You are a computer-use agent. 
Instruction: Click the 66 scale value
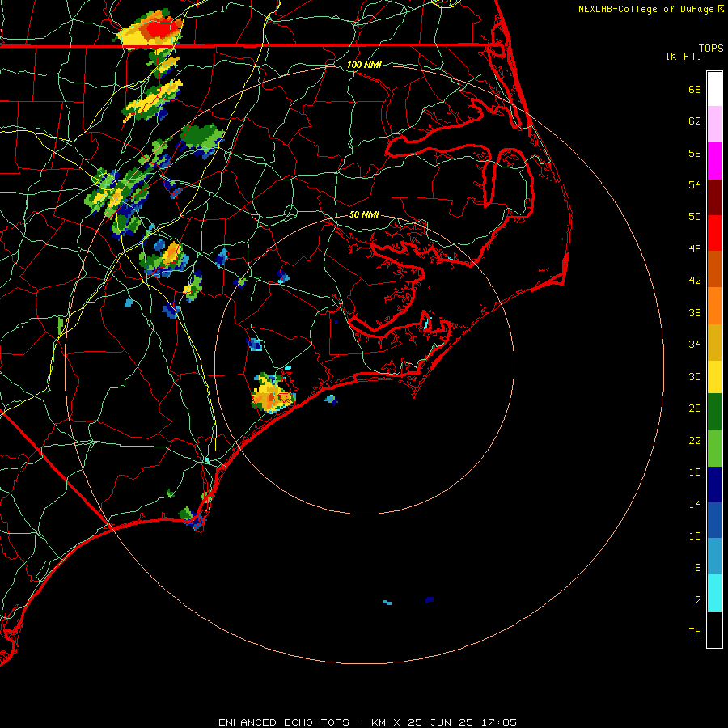pos(695,89)
